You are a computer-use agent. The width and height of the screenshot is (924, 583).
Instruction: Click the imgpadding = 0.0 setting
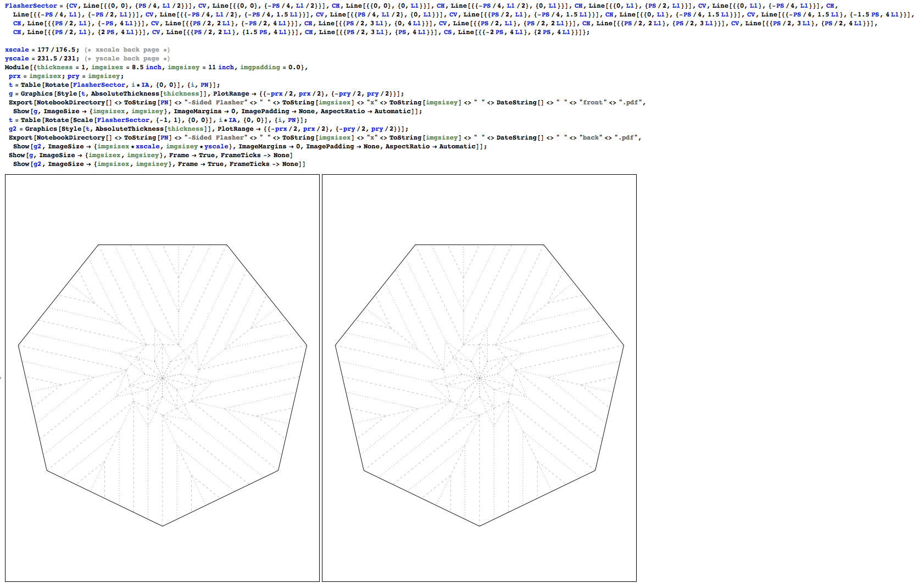(271, 67)
